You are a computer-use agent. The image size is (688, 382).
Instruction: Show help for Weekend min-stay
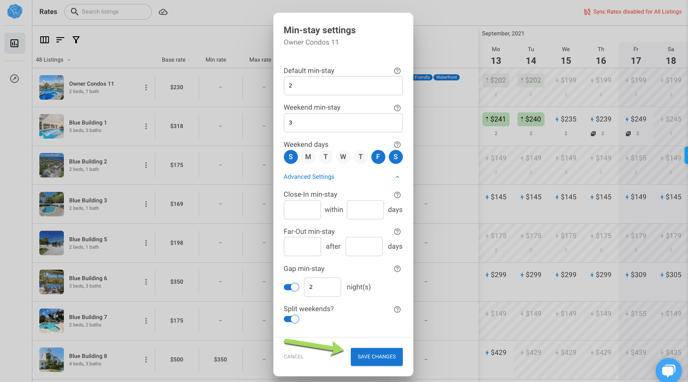click(x=397, y=108)
